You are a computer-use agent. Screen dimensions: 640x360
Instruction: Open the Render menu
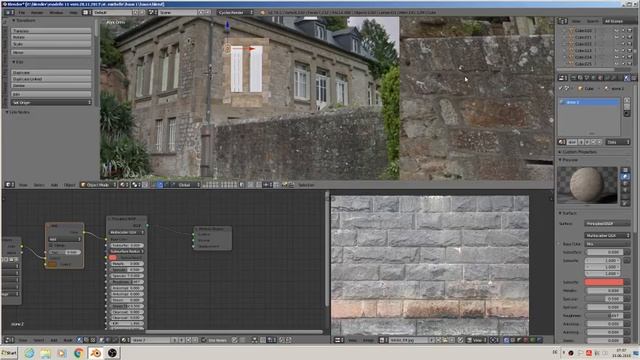[x=37, y=13]
